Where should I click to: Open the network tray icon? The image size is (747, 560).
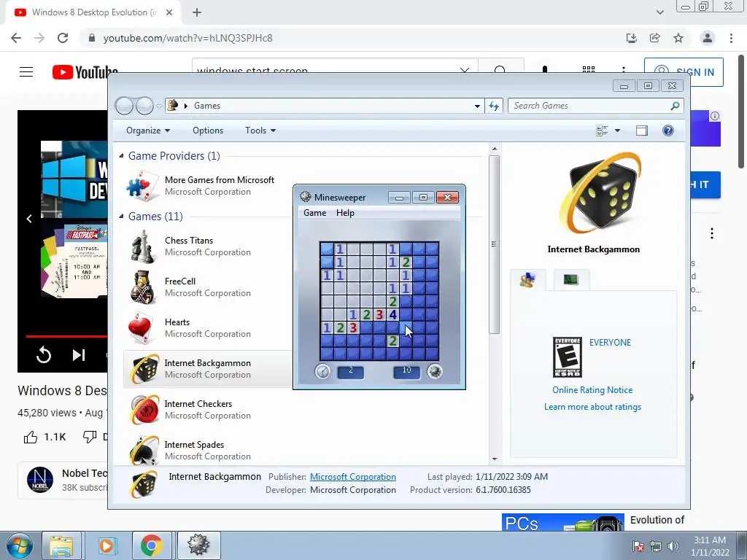[x=656, y=546]
